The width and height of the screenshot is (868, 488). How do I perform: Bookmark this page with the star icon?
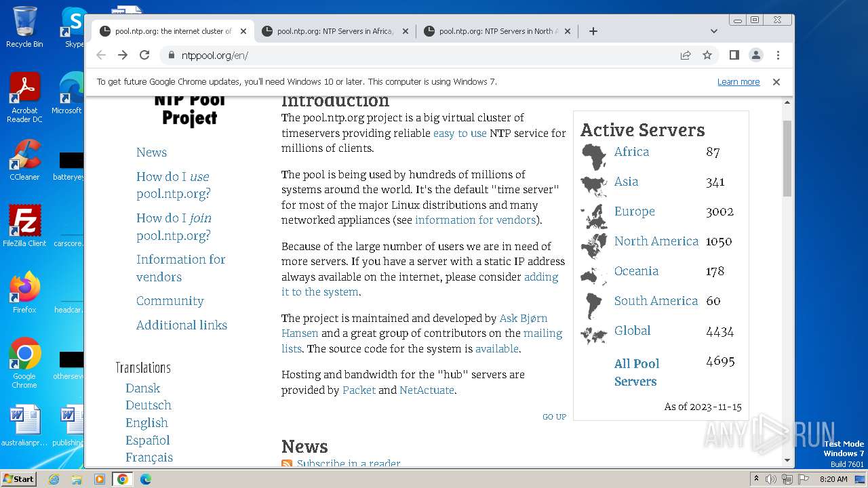pos(707,55)
